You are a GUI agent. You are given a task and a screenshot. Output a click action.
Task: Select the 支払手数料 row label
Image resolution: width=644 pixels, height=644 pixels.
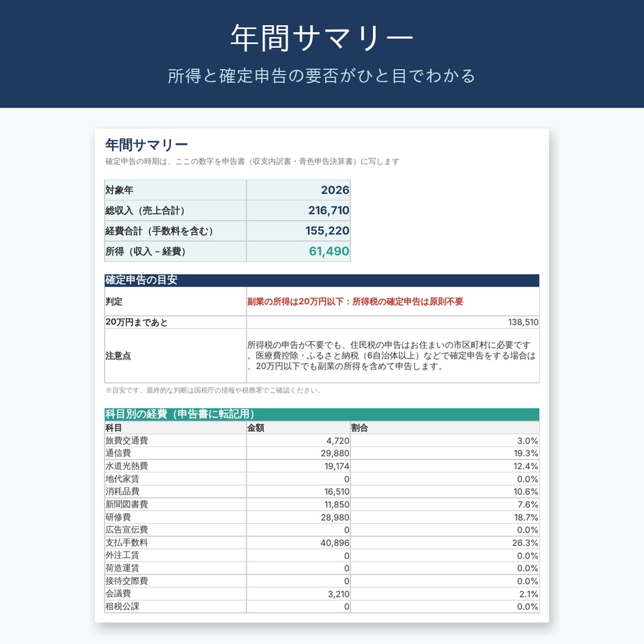[x=126, y=543]
